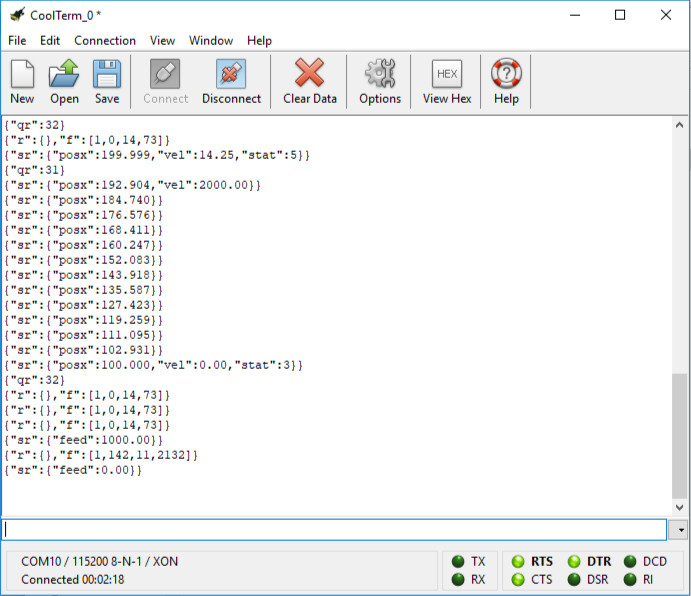Viewport: 691px width, 596px height.
Task: Click the line showing posx 184.740
Action: 84,200
